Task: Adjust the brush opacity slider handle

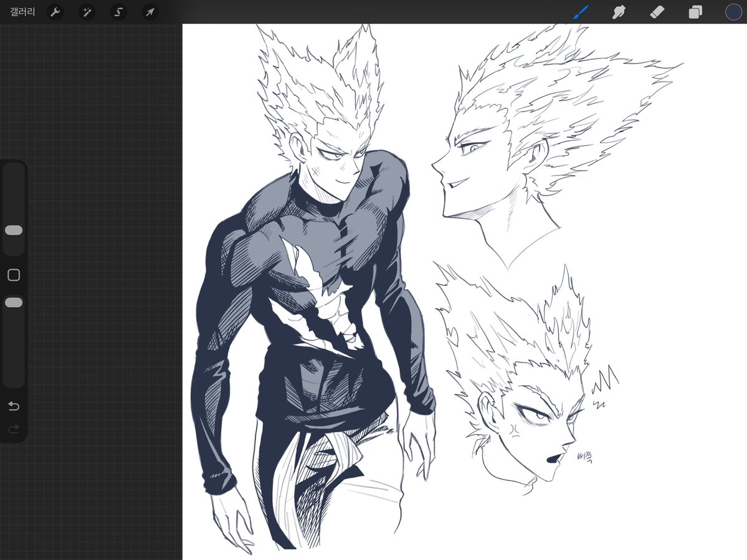Action: (x=14, y=303)
